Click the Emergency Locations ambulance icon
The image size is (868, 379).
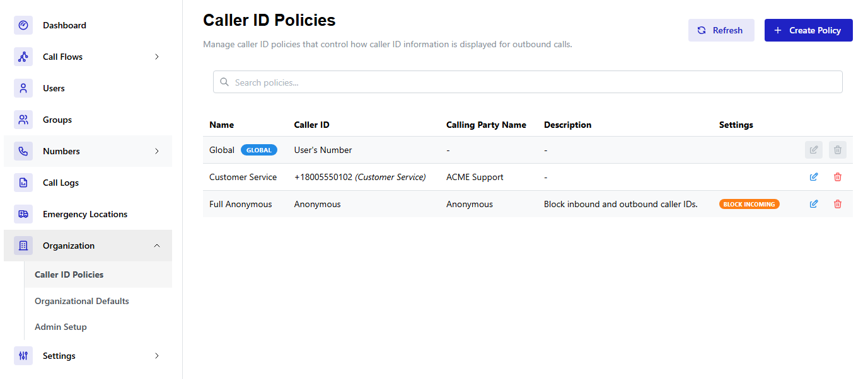point(23,214)
